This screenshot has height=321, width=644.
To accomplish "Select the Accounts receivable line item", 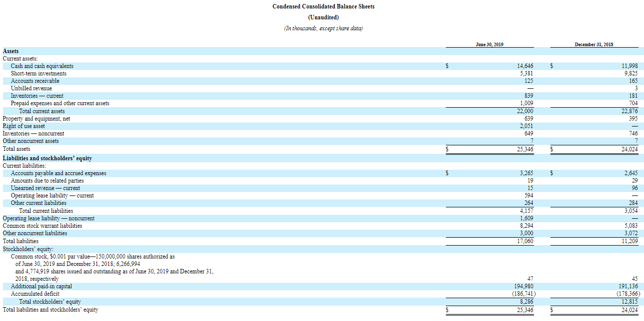I will click(x=36, y=80).
